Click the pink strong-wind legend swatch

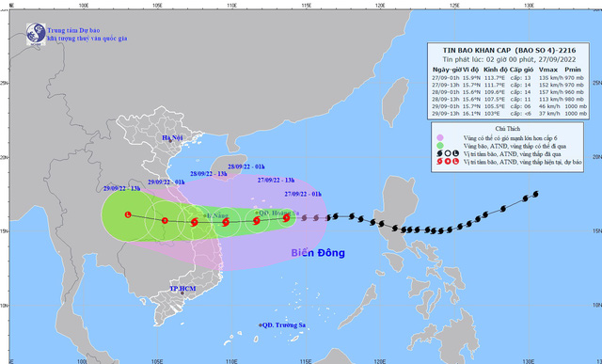click(440, 137)
